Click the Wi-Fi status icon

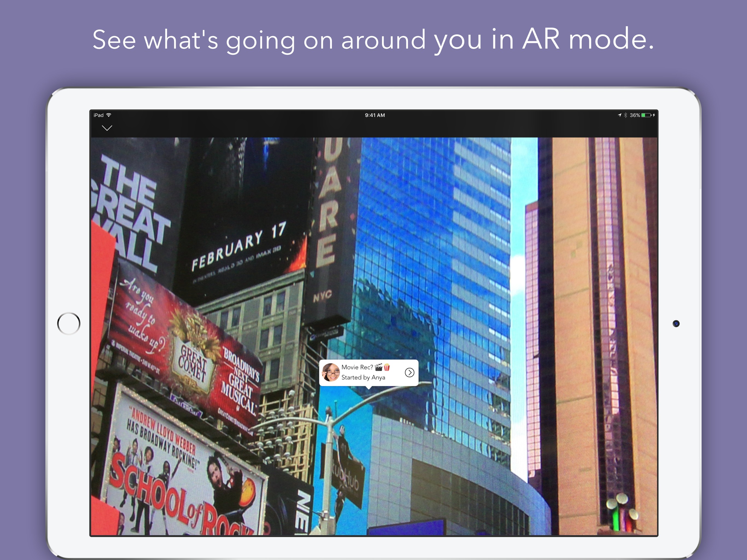click(109, 115)
